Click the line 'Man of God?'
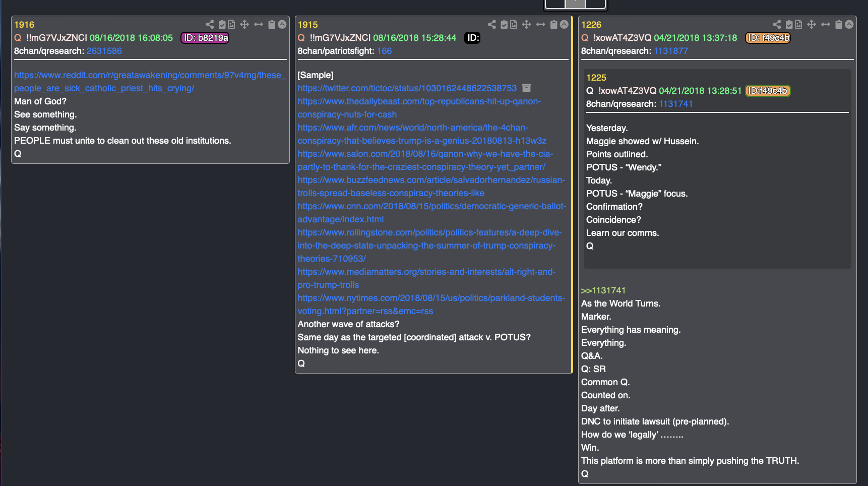The height and width of the screenshot is (486, 868). [x=40, y=101]
